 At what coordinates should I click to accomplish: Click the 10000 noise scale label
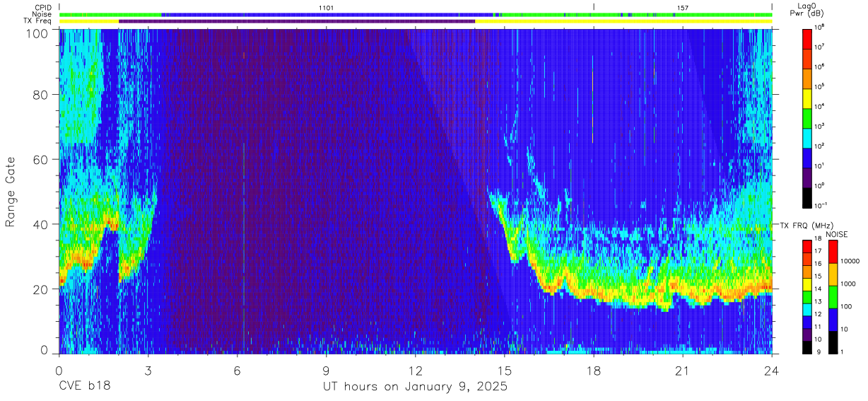point(851,262)
